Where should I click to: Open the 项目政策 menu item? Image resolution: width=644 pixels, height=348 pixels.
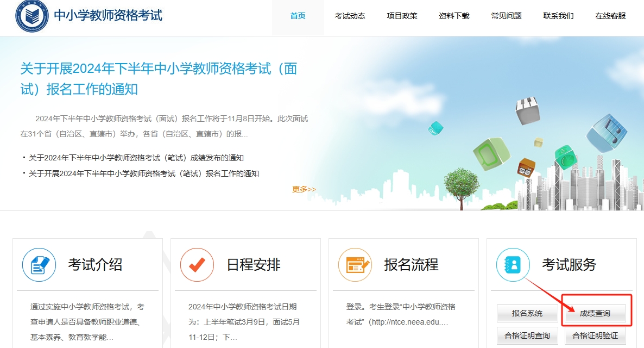pyautogui.click(x=402, y=16)
